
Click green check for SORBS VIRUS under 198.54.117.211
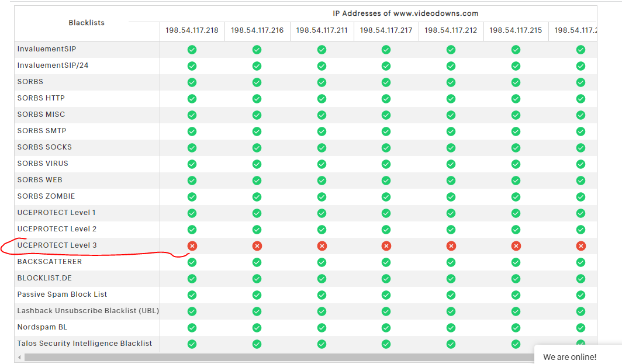pyautogui.click(x=322, y=164)
